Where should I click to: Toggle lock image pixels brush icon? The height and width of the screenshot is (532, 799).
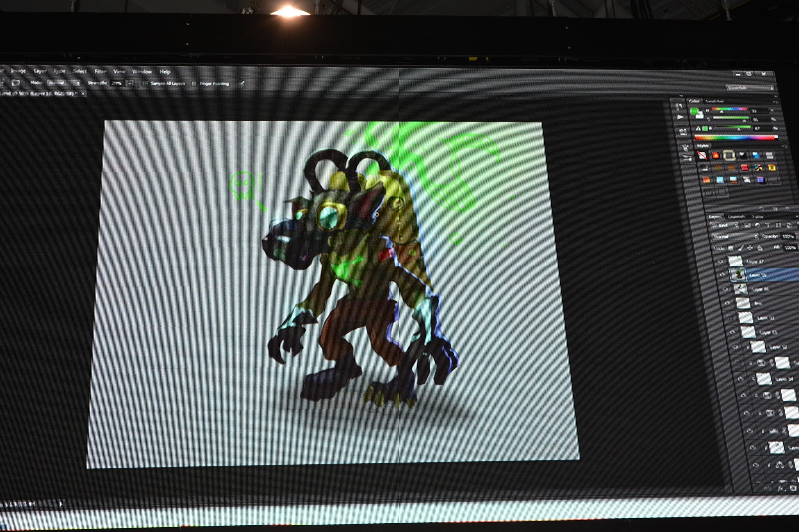pos(741,248)
